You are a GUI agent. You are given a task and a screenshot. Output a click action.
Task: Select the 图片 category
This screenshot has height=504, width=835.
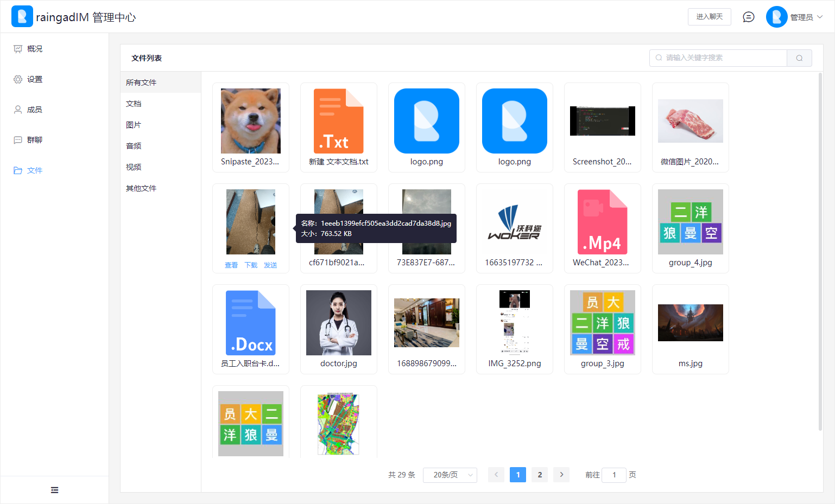pyautogui.click(x=161, y=125)
